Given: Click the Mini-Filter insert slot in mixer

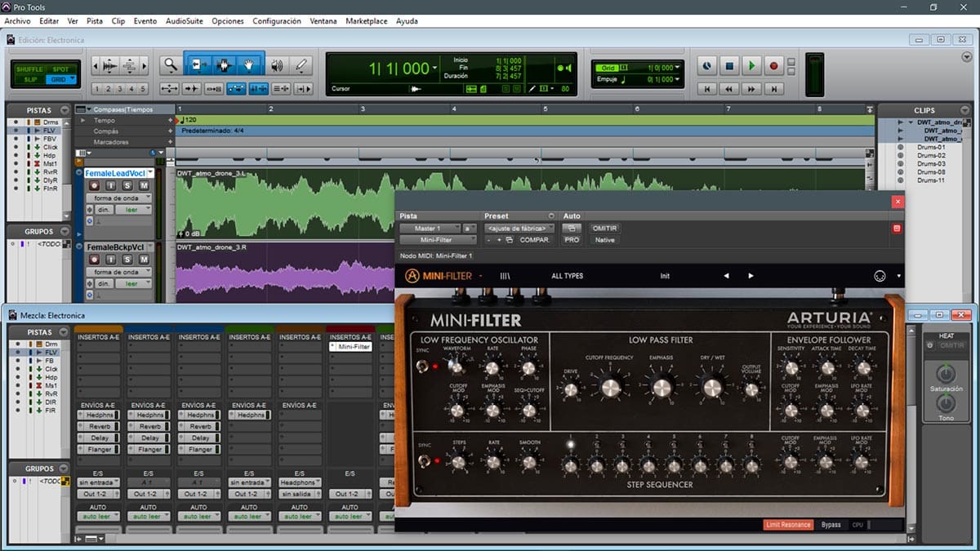Looking at the screenshot, I should tap(350, 347).
